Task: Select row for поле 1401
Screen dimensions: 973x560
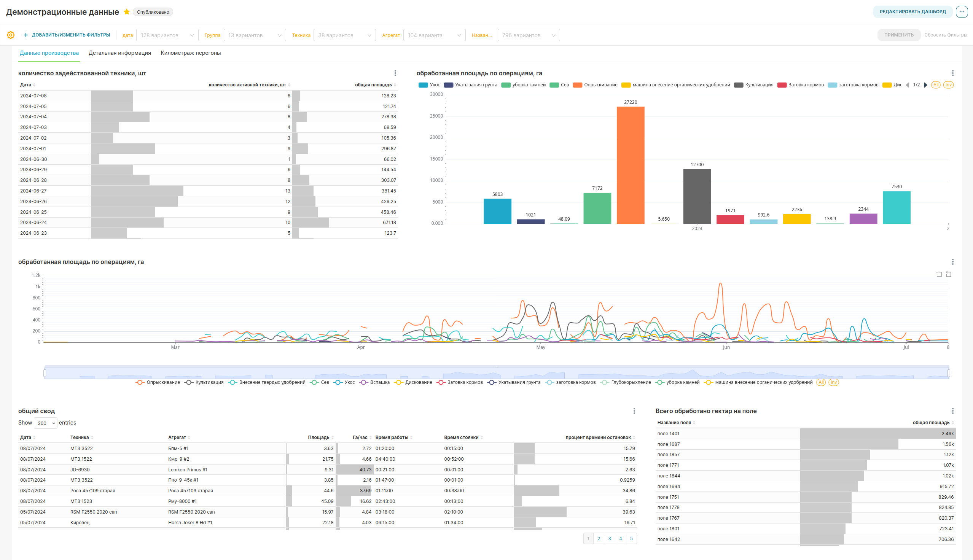Action: pyautogui.click(x=806, y=434)
